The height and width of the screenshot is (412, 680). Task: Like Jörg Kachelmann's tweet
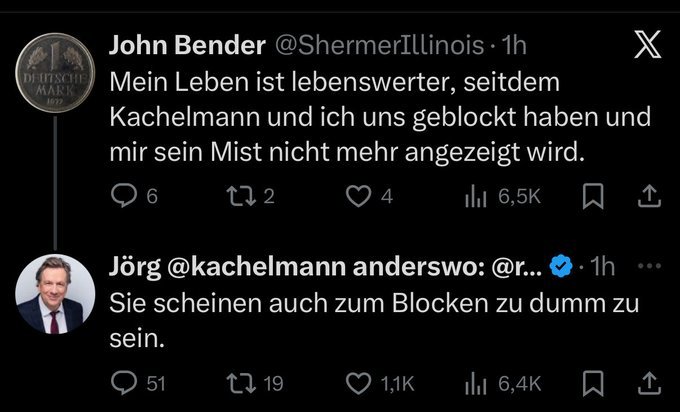(x=359, y=382)
